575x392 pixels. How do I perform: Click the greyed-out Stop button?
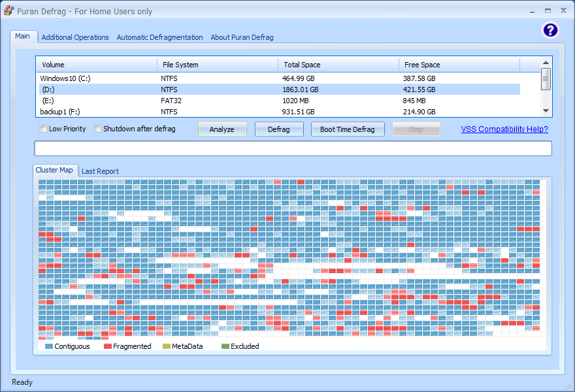coord(416,129)
